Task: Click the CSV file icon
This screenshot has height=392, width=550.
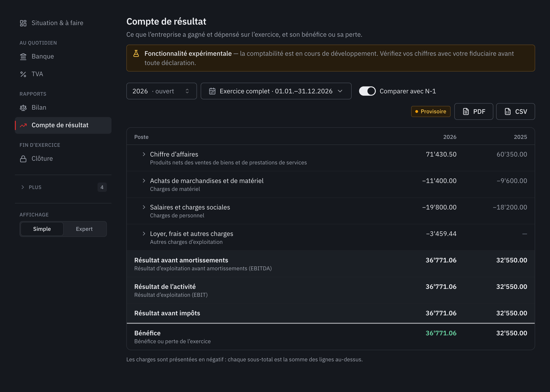Action: coord(507,111)
